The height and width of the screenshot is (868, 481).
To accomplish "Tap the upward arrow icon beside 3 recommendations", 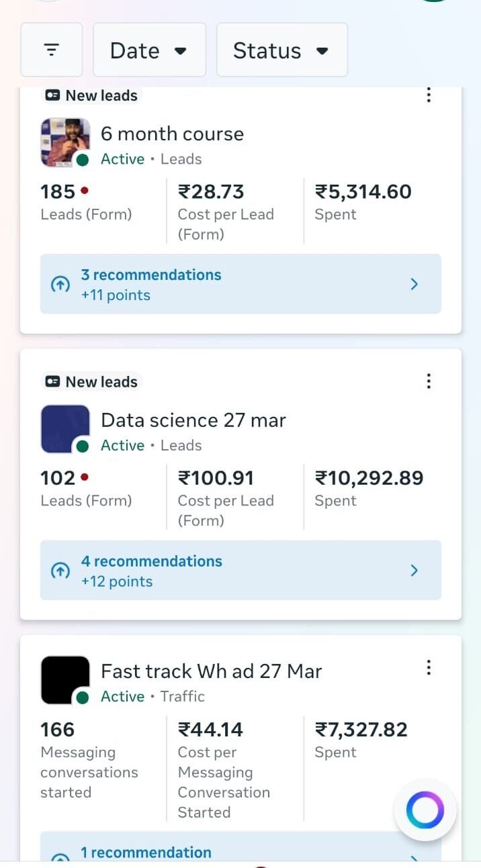I will click(x=60, y=285).
